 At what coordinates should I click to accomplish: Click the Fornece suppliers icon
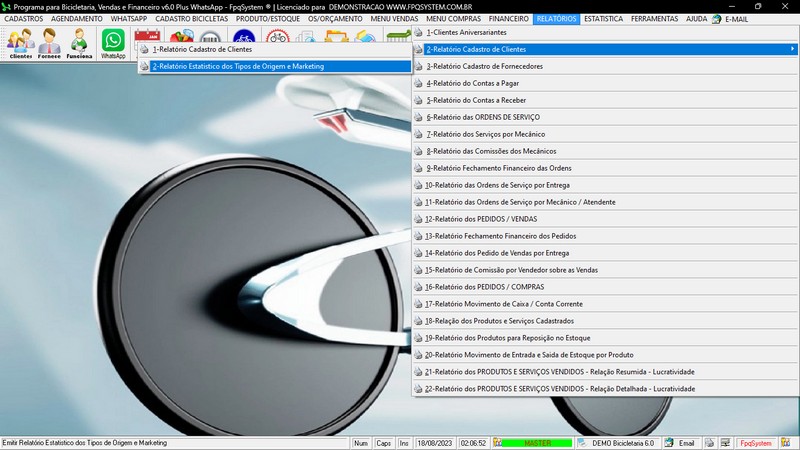click(49, 43)
